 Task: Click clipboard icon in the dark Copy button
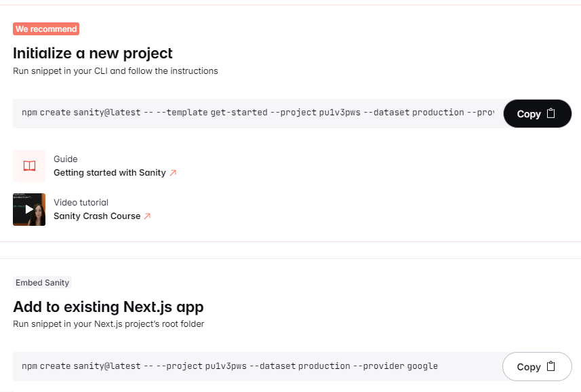click(551, 113)
